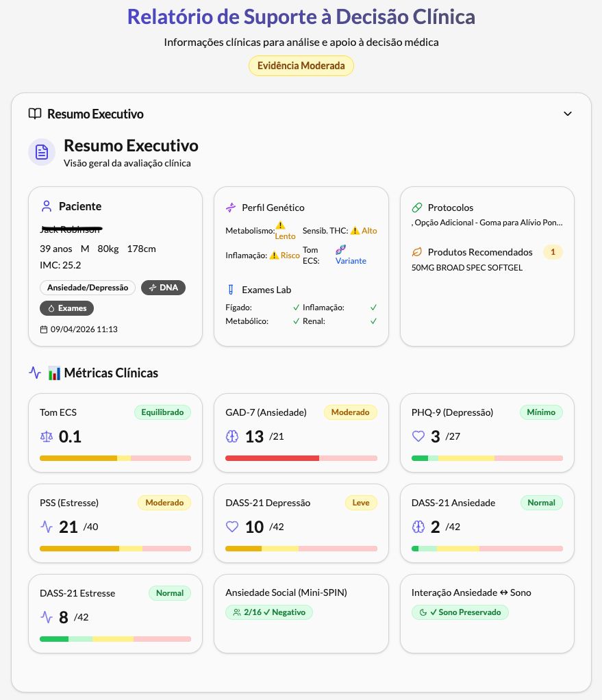Click the test tube icon by Exames Lab
Screen dimensions: 602x700
pyautogui.click(x=231, y=290)
